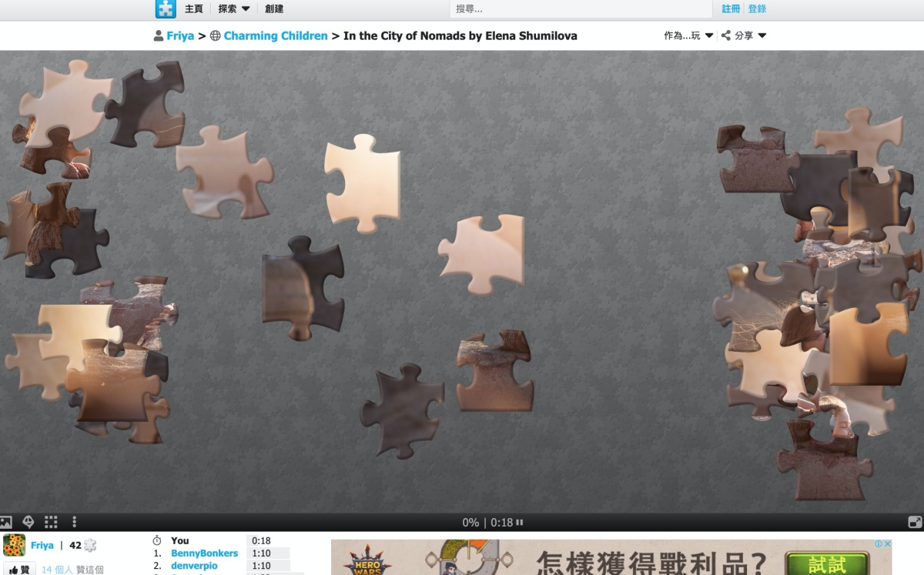
Task: Enter fullscreen mode with the corner icon
Action: click(x=915, y=522)
